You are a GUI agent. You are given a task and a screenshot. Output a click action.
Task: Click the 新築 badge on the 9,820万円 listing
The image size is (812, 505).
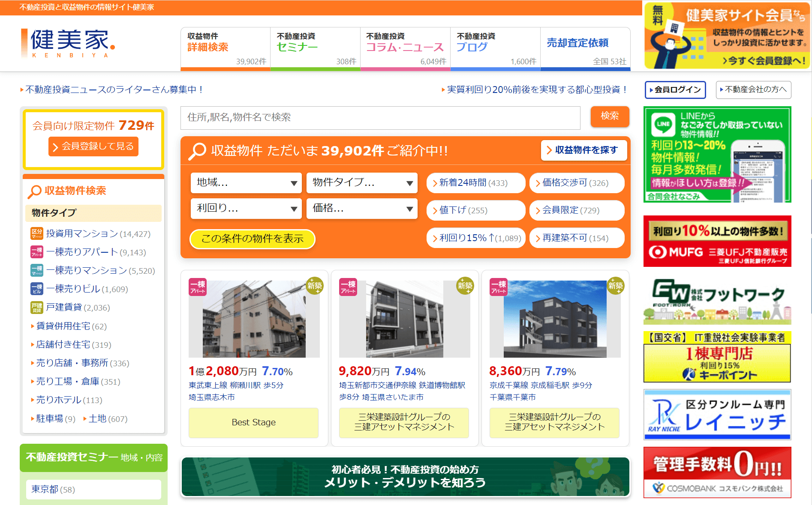(465, 286)
